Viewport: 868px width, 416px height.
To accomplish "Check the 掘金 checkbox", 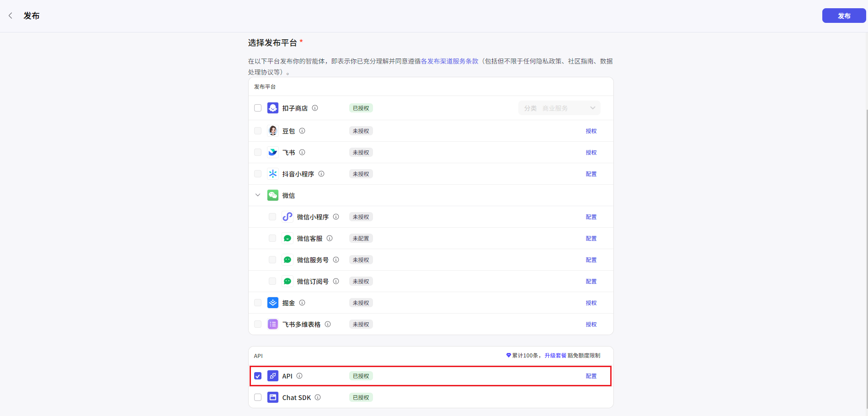I will (x=258, y=303).
